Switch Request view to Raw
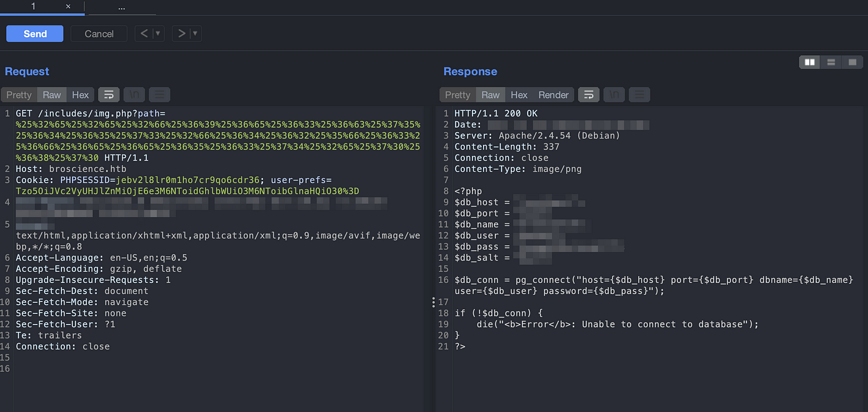 coord(51,95)
